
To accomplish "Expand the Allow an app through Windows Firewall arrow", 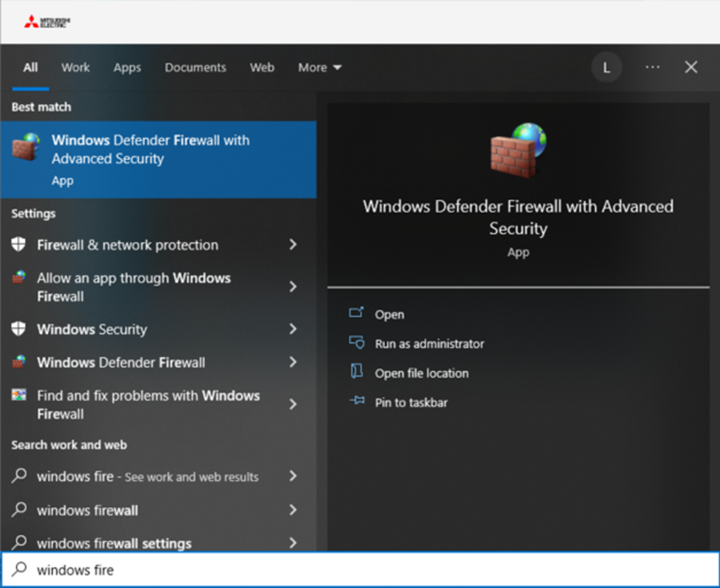I will coord(293,287).
